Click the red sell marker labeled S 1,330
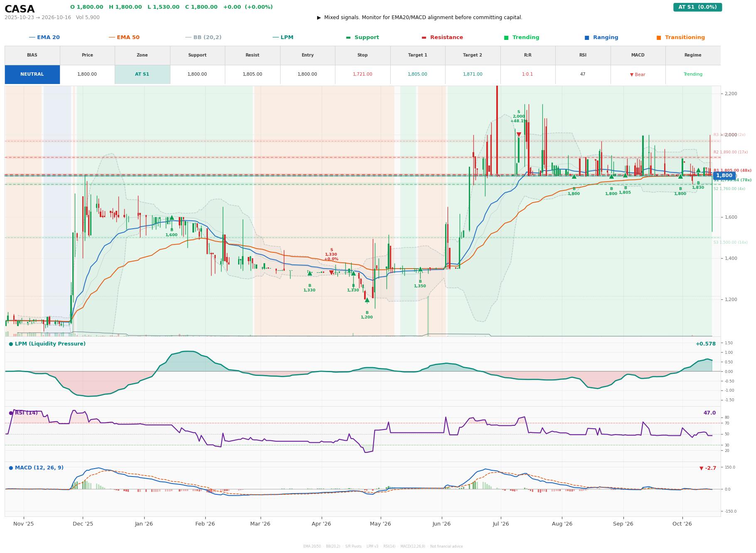This screenshot has width=756, height=553. click(331, 273)
